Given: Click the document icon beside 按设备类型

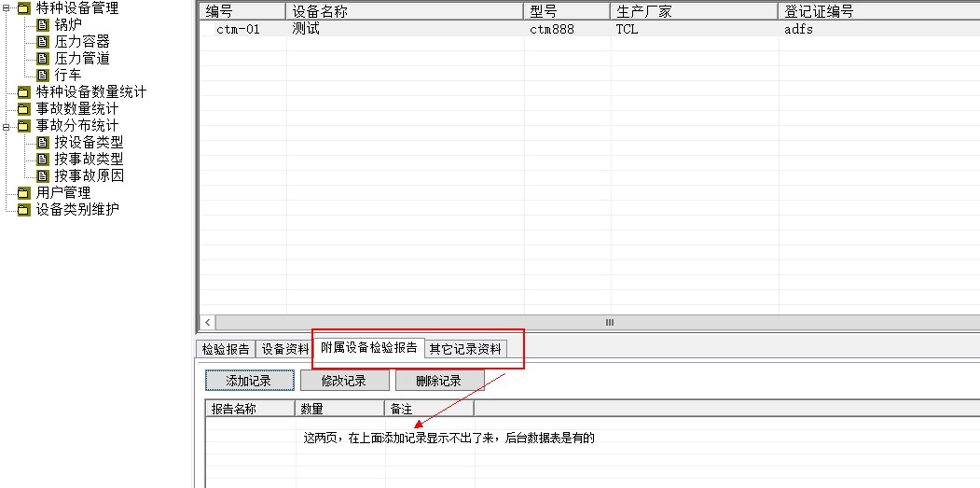Looking at the screenshot, I should [x=43, y=143].
